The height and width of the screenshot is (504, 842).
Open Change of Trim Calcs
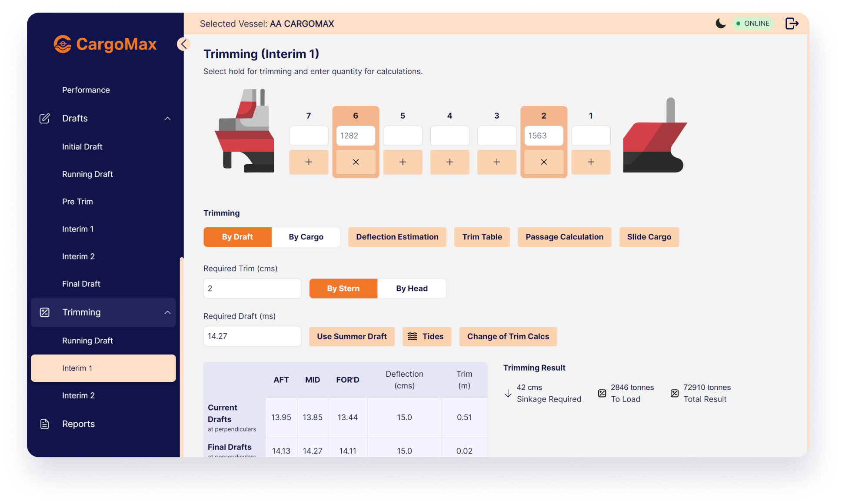click(508, 336)
